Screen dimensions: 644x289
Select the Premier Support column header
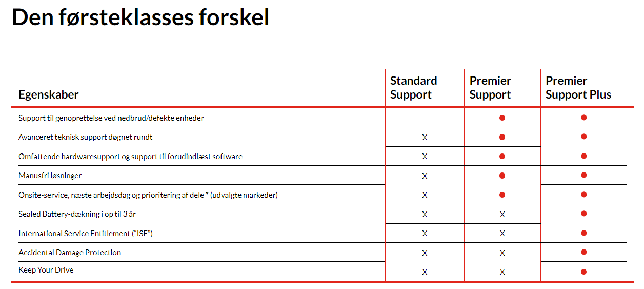click(x=490, y=88)
